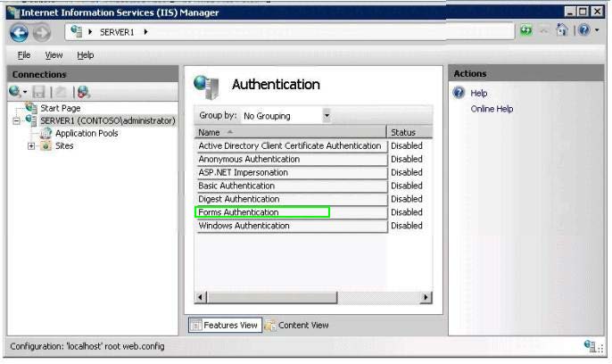Expand the arrow after SERVER1 in breadcrumb

click(x=145, y=31)
